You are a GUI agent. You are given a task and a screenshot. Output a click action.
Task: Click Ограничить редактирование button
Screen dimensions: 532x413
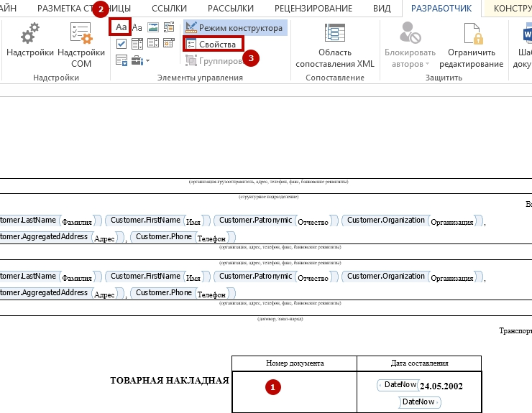point(471,46)
